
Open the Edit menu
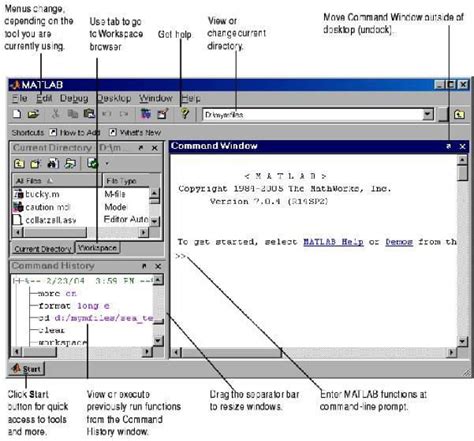(44, 98)
